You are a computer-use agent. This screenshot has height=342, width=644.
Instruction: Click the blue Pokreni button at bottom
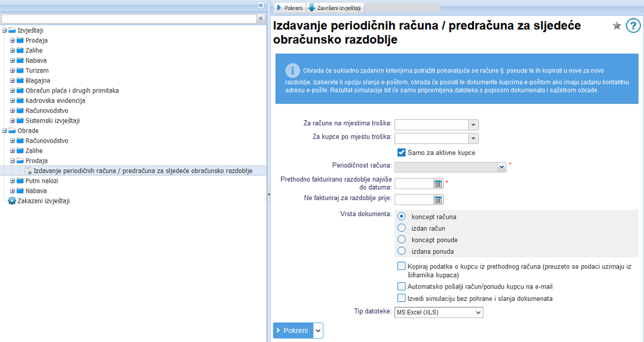pyautogui.click(x=293, y=330)
